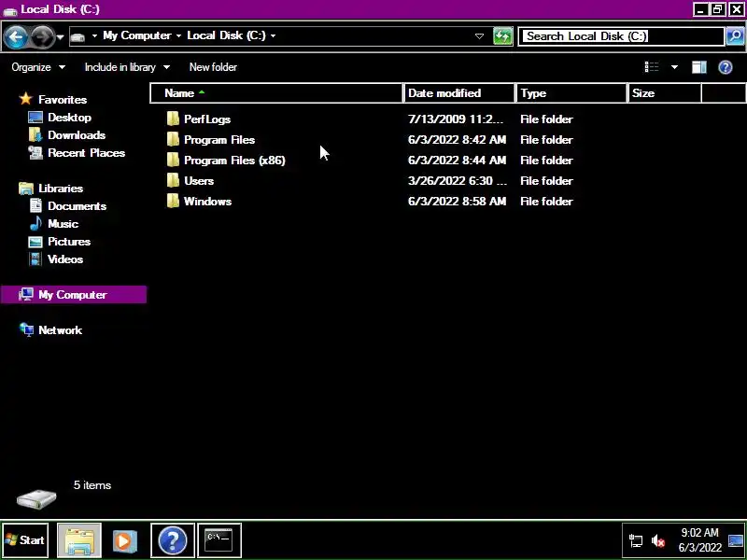Open the recent pages dropdown beside Forward
747x560 pixels.
tap(61, 36)
